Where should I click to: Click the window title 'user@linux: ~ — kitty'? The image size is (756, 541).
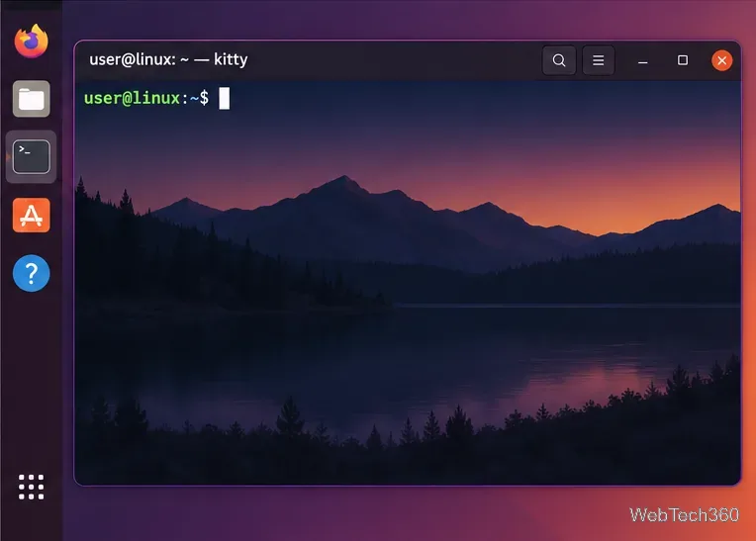[168, 59]
